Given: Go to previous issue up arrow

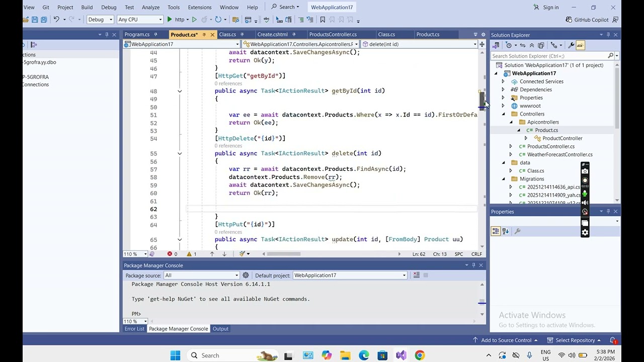Looking at the screenshot, I should coord(212,254).
